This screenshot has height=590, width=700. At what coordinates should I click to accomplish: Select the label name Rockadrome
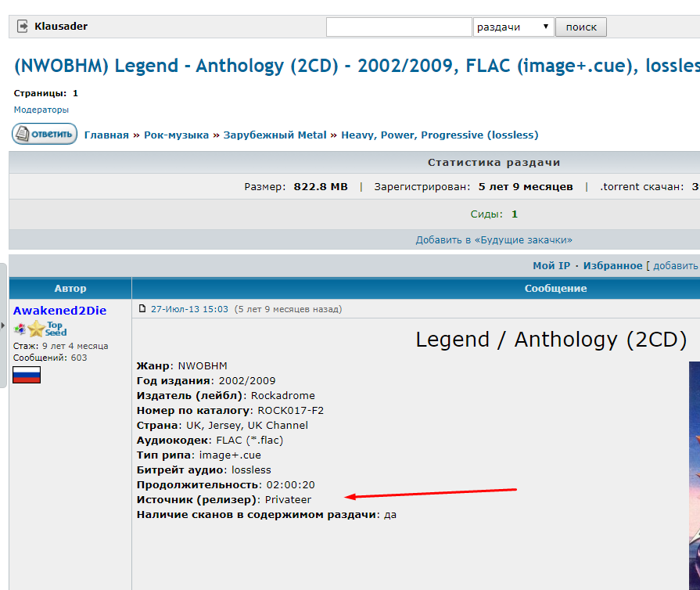pyautogui.click(x=282, y=396)
